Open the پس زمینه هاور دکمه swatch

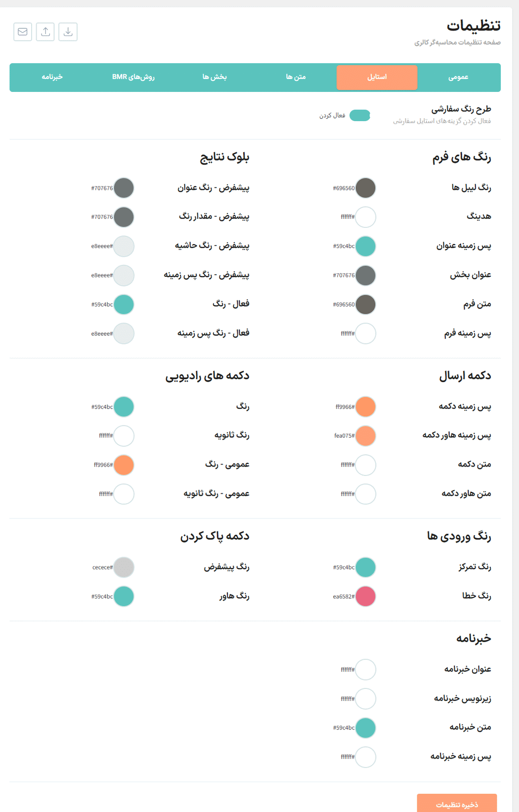366,436
